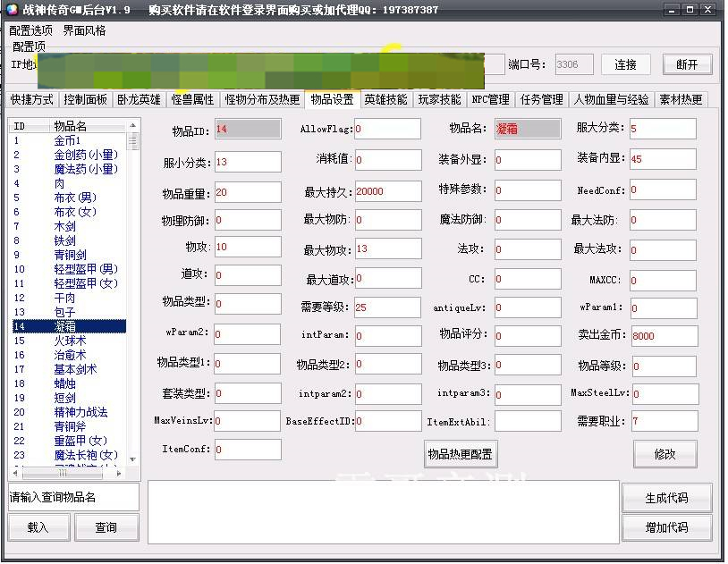Switch to the 任务管理 tab
This screenshot has width=728, height=564.
(x=540, y=99)
